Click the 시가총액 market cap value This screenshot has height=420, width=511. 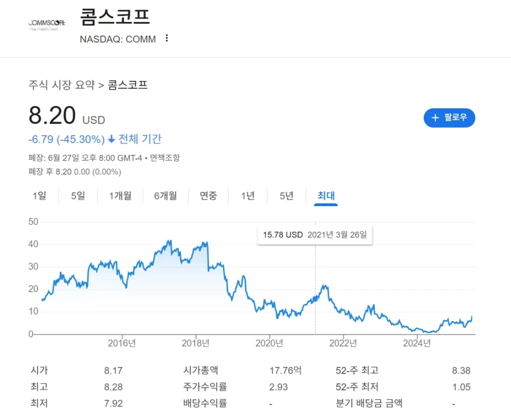tap(285, 371)
